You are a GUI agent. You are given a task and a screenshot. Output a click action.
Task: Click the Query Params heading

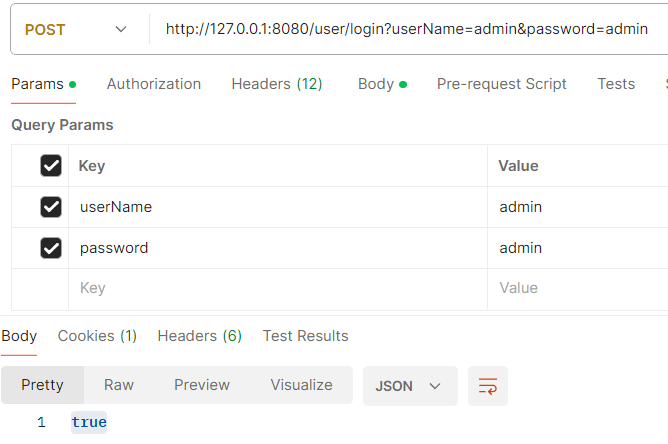[x=62, y=125]
